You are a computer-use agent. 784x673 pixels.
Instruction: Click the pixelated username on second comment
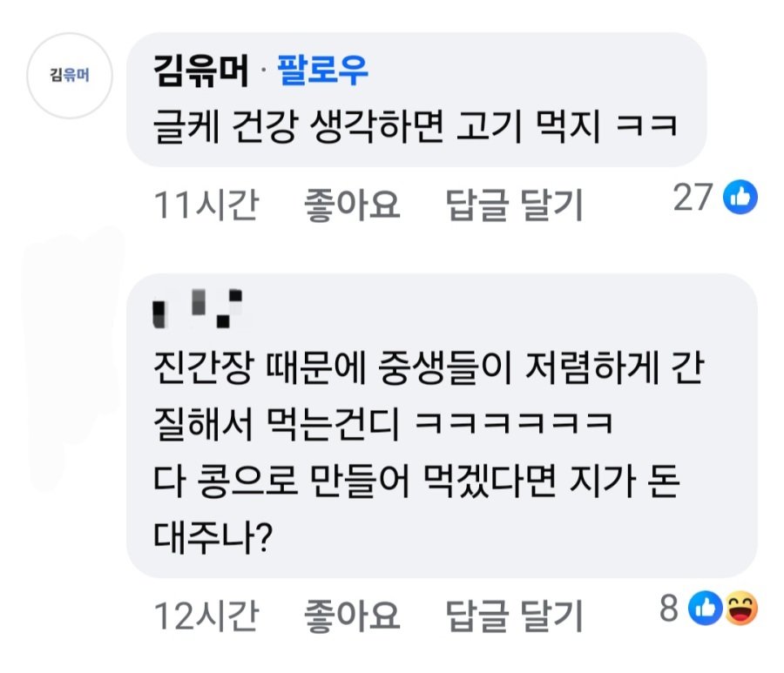tap(197, 308)
